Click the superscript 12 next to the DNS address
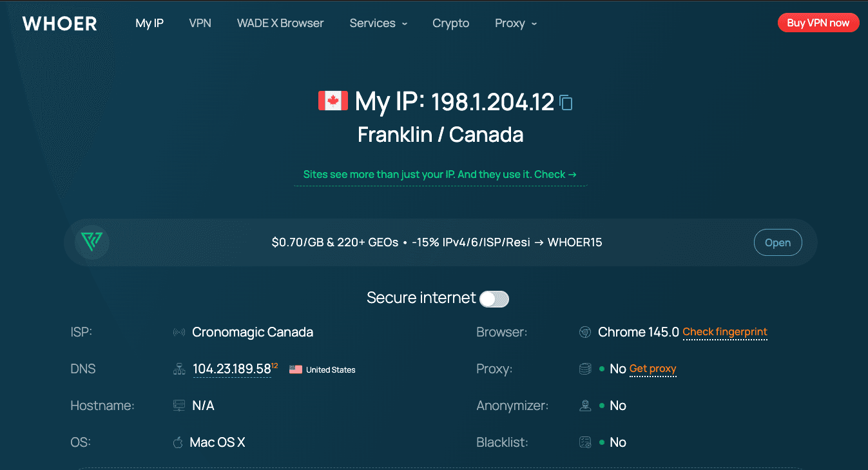Viewport: 868px width, 470px height. pyautogui.click(x=275, y=364)
